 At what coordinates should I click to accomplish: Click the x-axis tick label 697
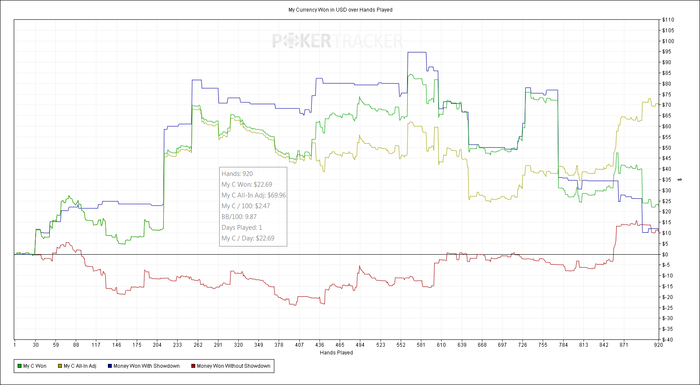[x=503, y=345]
